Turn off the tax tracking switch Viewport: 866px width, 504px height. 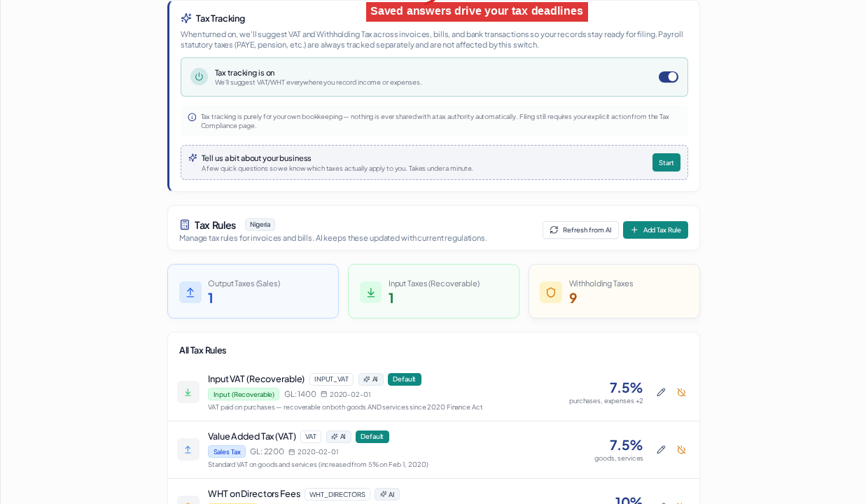click(668, 77)
